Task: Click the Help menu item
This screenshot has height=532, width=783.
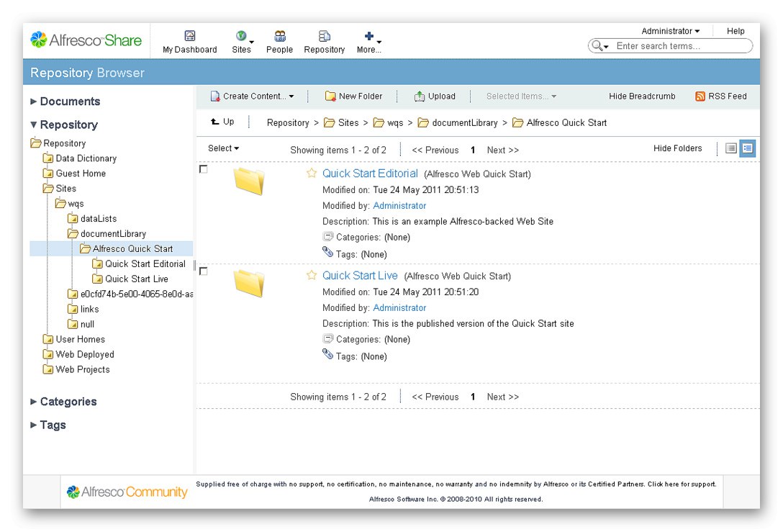Action: click(x=736, y=31)
